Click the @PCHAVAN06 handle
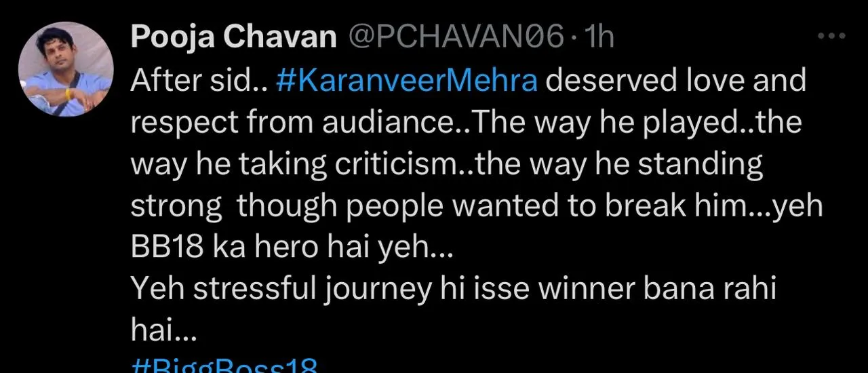Viewport: 868px width, 373px height. click(455, 38)
